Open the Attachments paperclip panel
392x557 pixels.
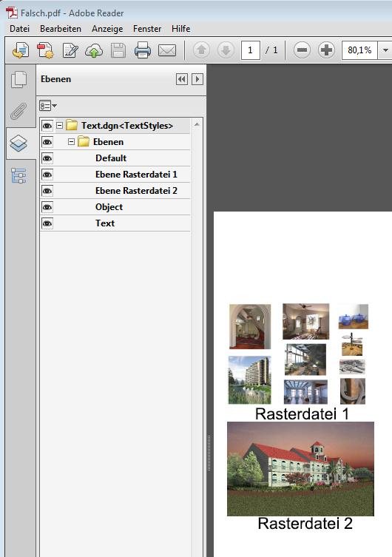(x=18, y=111)
